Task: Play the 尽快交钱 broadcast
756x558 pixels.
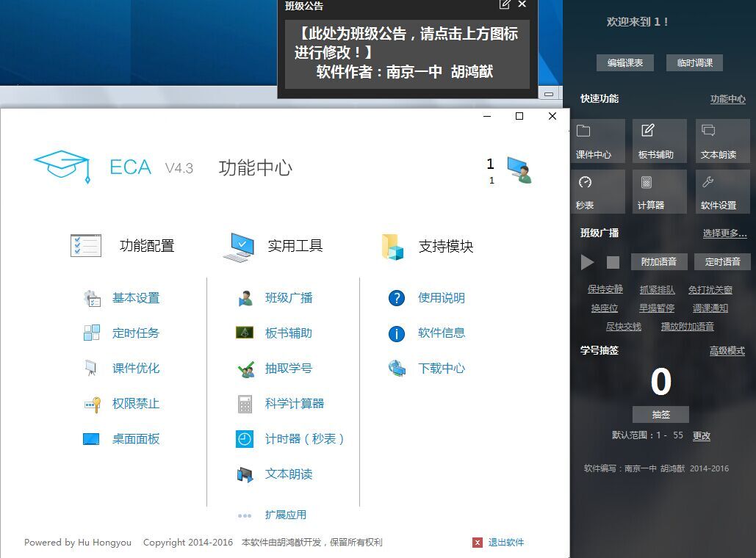Action: (624, 327)
